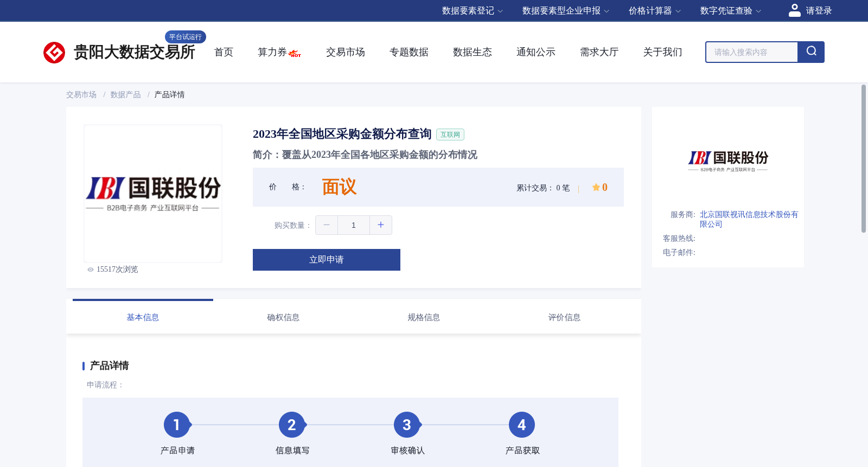Switch to the 评价信息 tab
This screenshot has height=467, width=868.
[564, 317]
